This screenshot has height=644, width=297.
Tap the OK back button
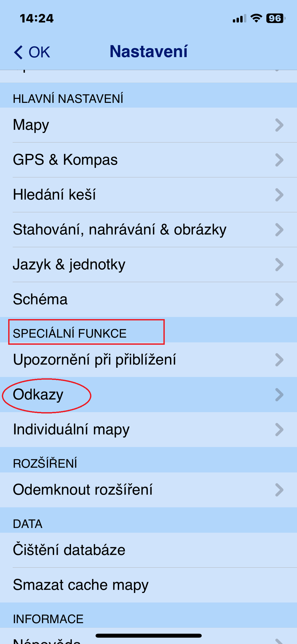click(32, 52)
